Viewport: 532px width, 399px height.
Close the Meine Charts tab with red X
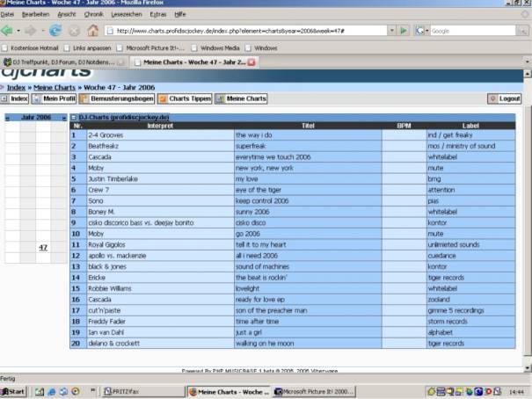coord(251,62)
